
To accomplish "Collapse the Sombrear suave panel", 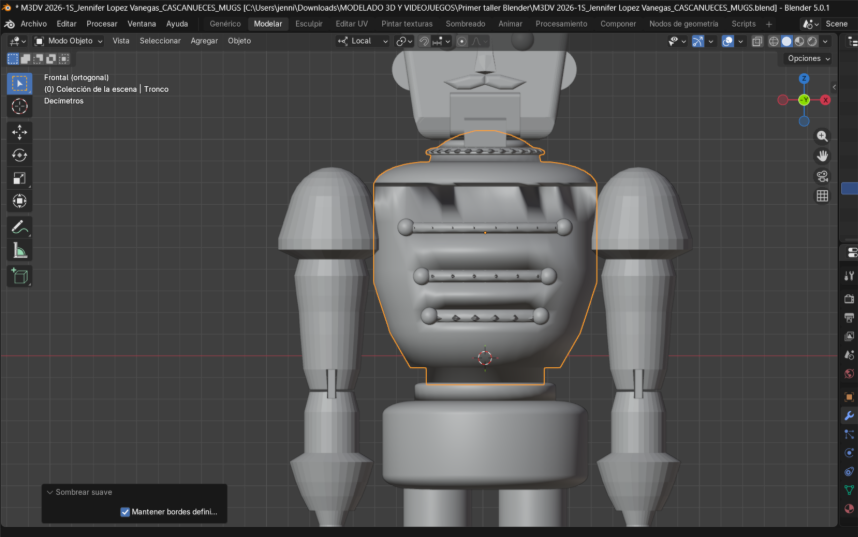I will pyautogui.click(x=49, y=492).
